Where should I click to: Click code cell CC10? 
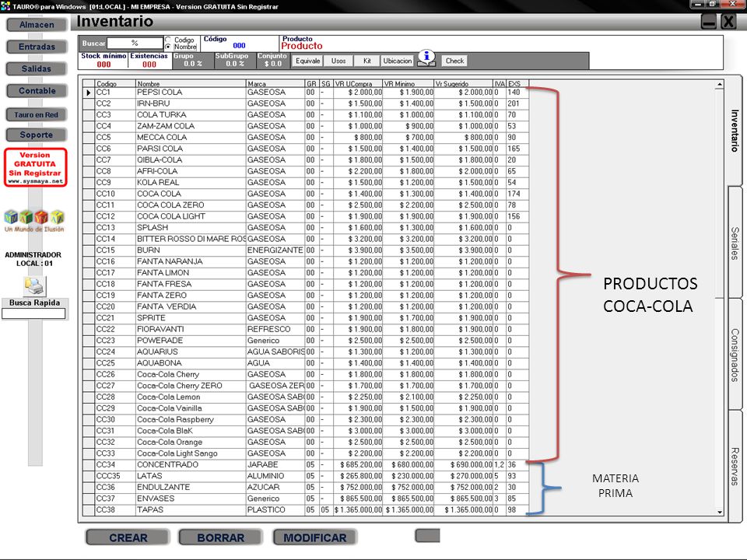pos(115,194)
